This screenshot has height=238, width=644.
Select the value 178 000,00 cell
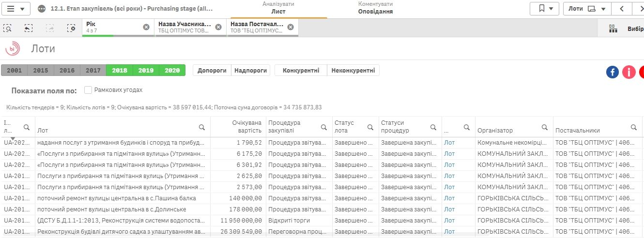[x=238, y=209]
